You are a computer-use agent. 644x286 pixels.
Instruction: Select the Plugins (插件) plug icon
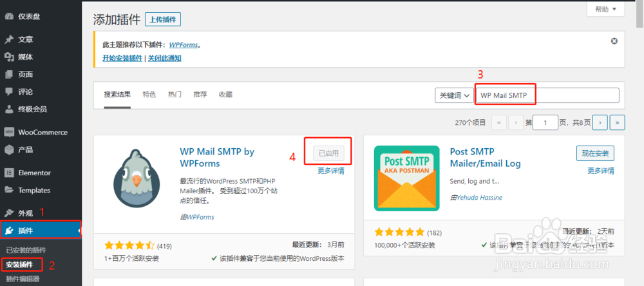pyautogui.click(x=8, y=231)
